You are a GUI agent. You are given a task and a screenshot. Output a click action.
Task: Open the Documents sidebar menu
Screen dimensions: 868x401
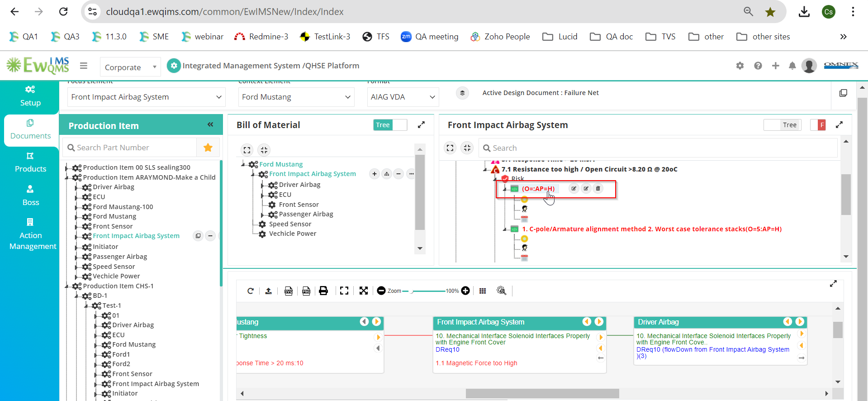[x=30, y=129]
